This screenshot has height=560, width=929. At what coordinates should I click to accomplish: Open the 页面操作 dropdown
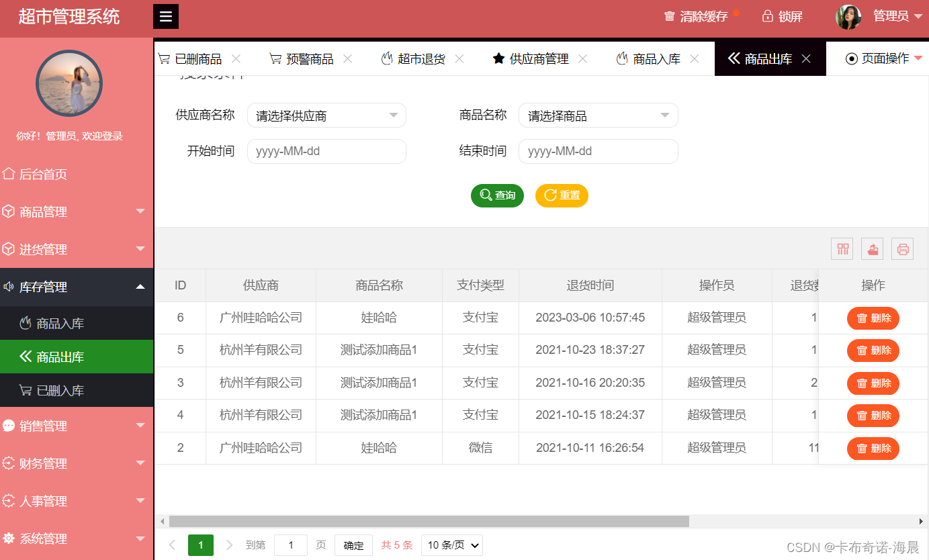[x=884, y=58]
